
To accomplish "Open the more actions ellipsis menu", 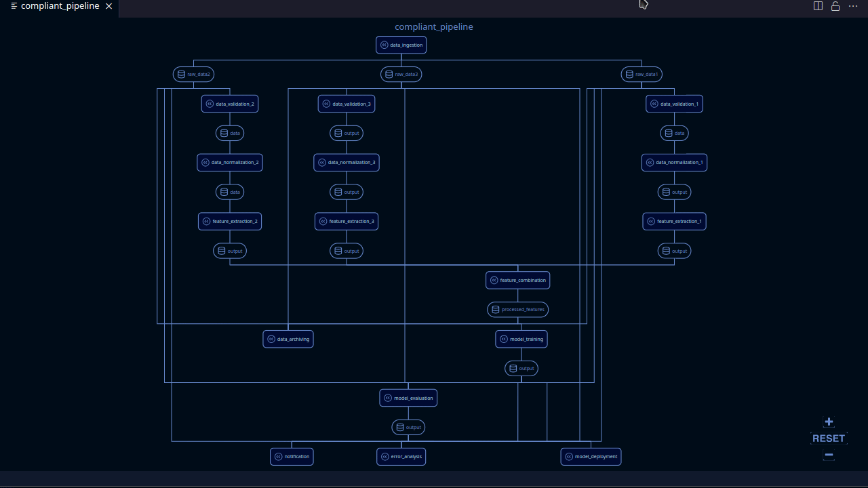I will coord(853,6).
